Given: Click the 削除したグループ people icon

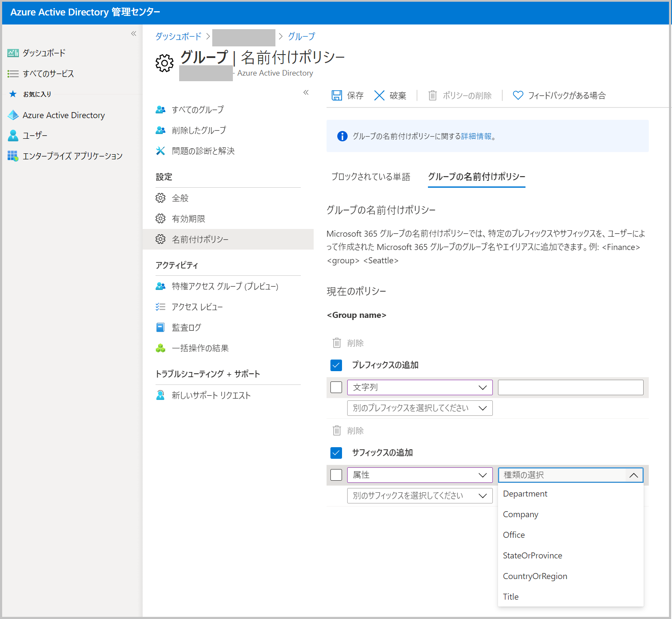Looking at the screenshot, I should pos(160,130).
